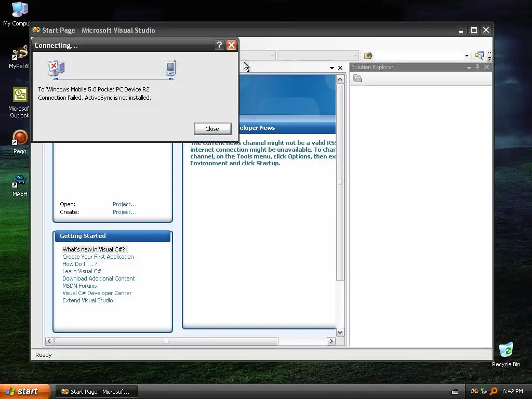
Task: Click the Solution Explorer title bar
Action: tap(420, 67)
